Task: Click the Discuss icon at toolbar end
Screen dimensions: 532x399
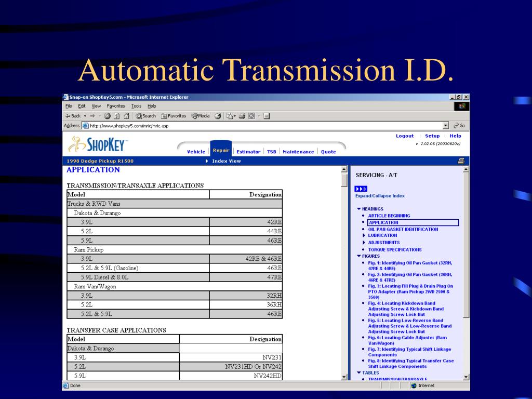Action: (267, 116)
